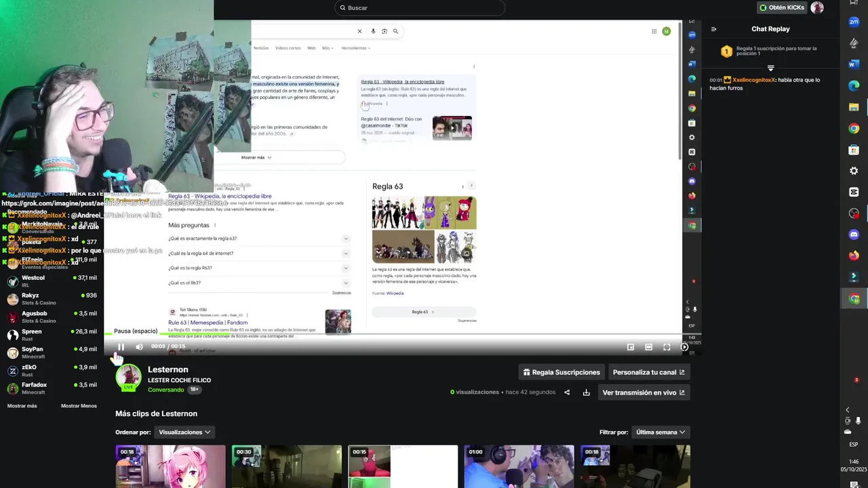The image size is (868, 488).
Task: Click the Obtén KICKs button
Action: pyautogui.click(x=781, y=7)
